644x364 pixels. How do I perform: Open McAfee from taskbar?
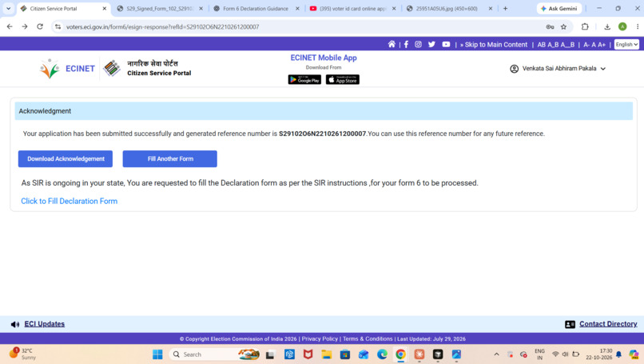point(308,354)
